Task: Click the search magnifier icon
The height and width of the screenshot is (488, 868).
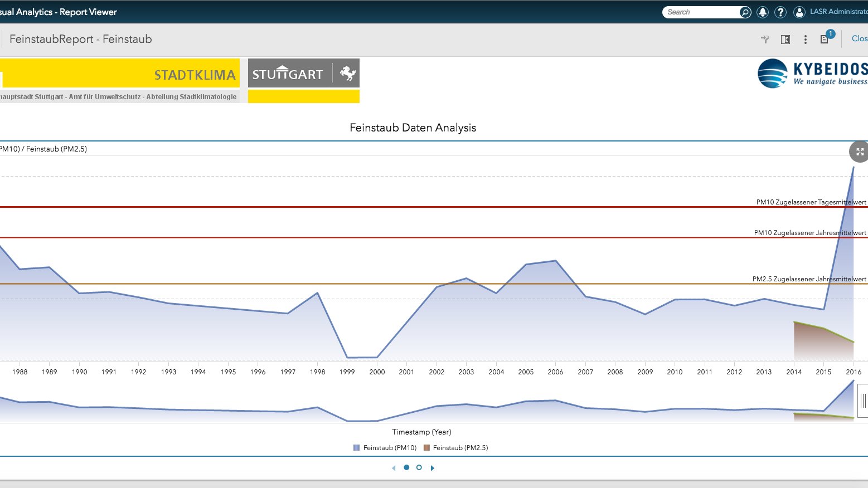Action: coord(745,12)
